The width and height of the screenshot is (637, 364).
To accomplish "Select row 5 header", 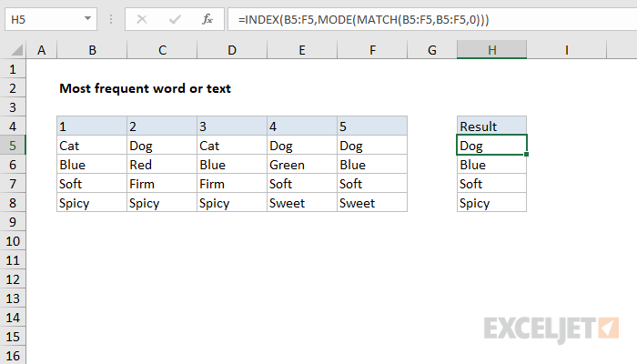I will pyautogui.click(x=13, y=146).
